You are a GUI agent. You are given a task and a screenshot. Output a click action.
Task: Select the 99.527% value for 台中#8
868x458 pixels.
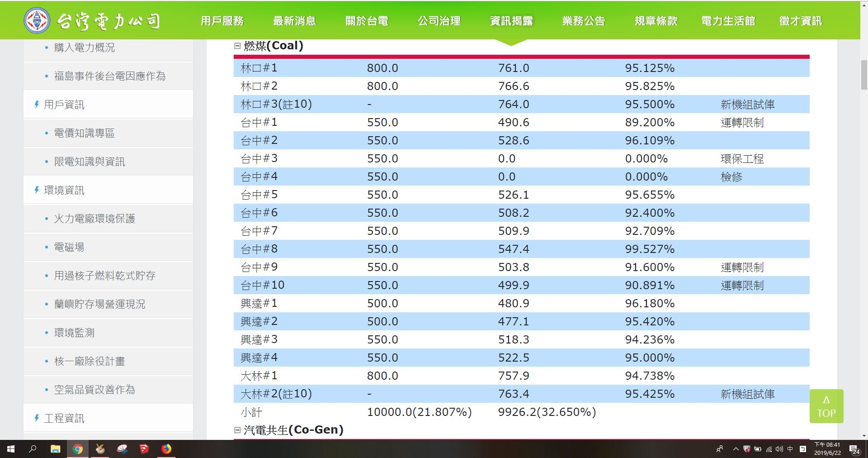pos(650,249)
